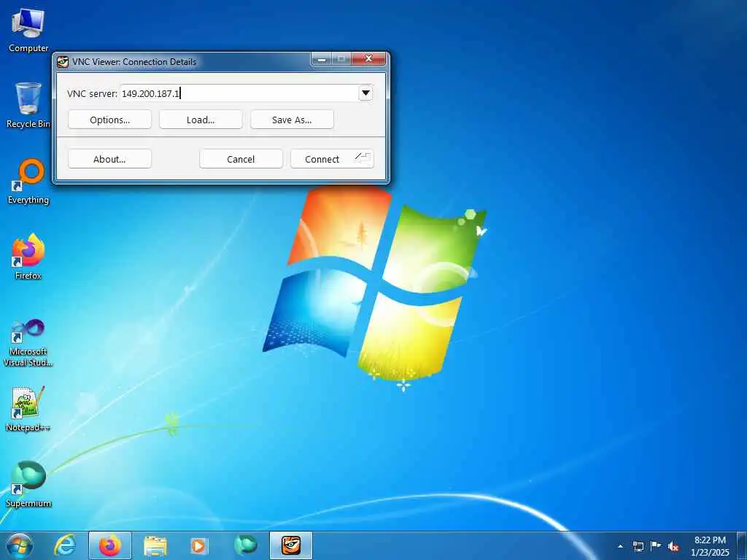The width and height of the screenshot is (747, 560).
Task: Connect to the VNC server
Action: [332, 158]
